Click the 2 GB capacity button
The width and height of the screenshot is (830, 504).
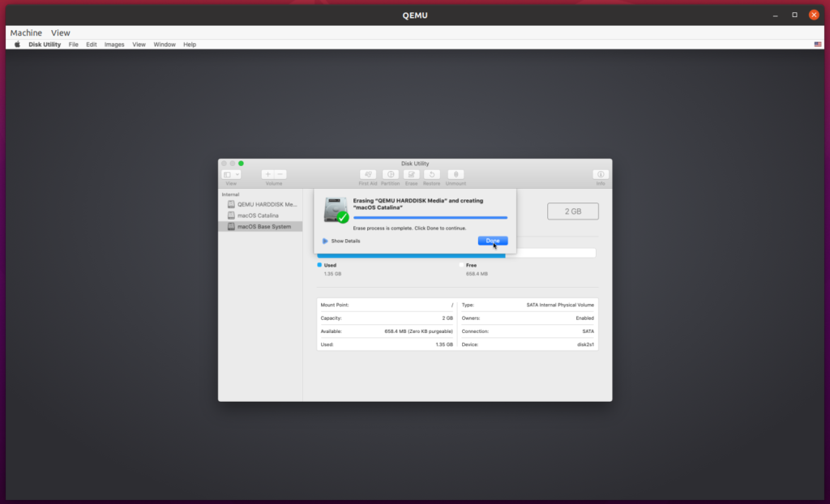point(572,211)
